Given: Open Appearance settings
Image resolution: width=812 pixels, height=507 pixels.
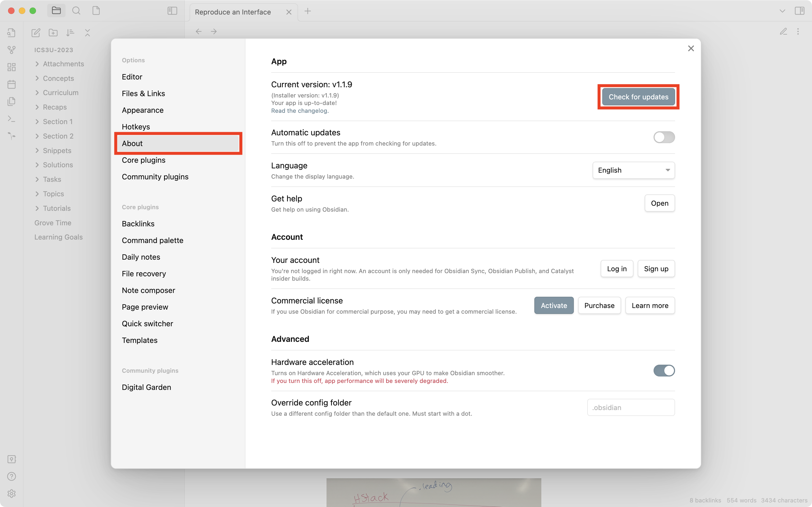Looking at the screenshot, I should point(178,110).
